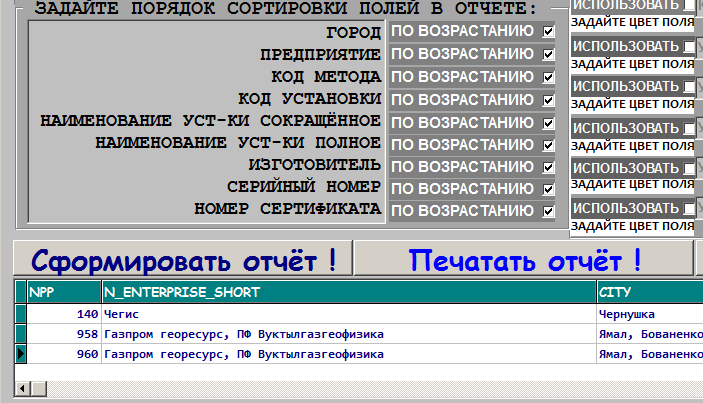Select the current-row arrow marker for row 960
703x403 pixels.
coord(21,354)
